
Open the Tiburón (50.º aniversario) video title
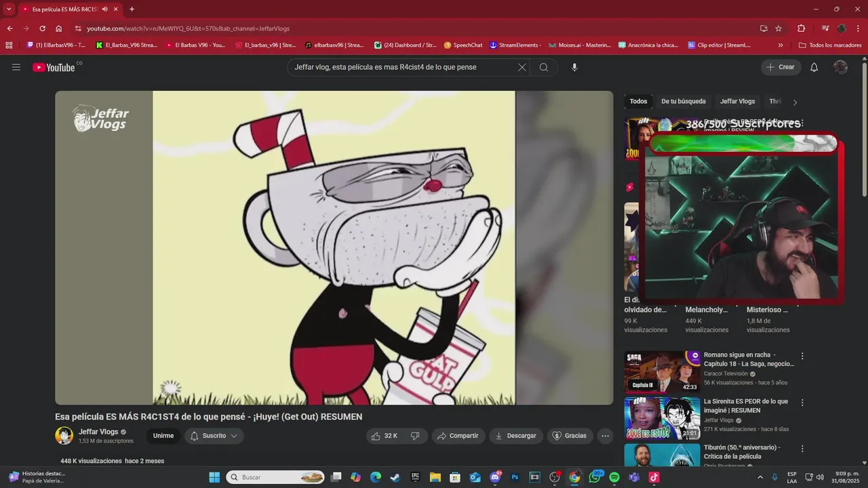tap(742, 451)
